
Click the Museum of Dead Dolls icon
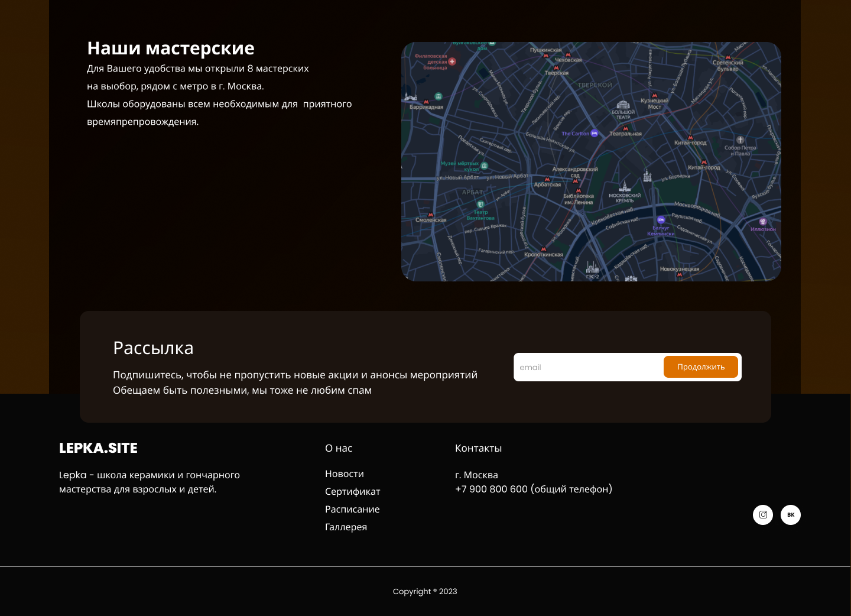pos(484,166)
